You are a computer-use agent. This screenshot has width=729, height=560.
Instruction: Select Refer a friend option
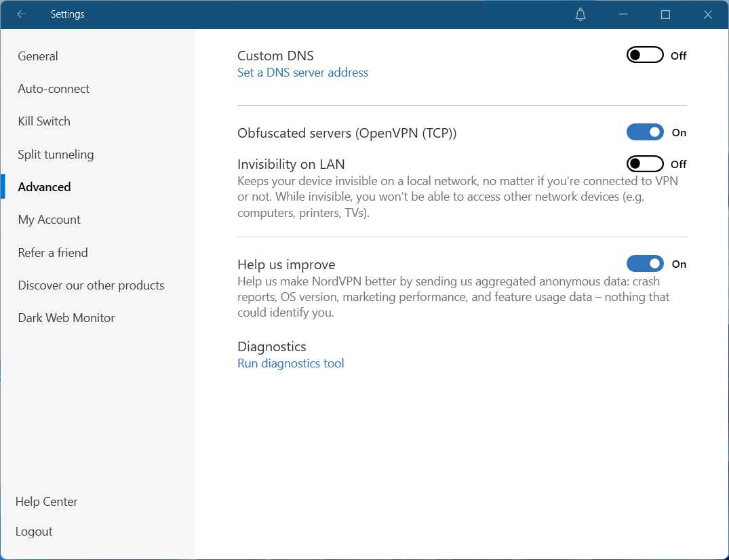tap(53, 253)
